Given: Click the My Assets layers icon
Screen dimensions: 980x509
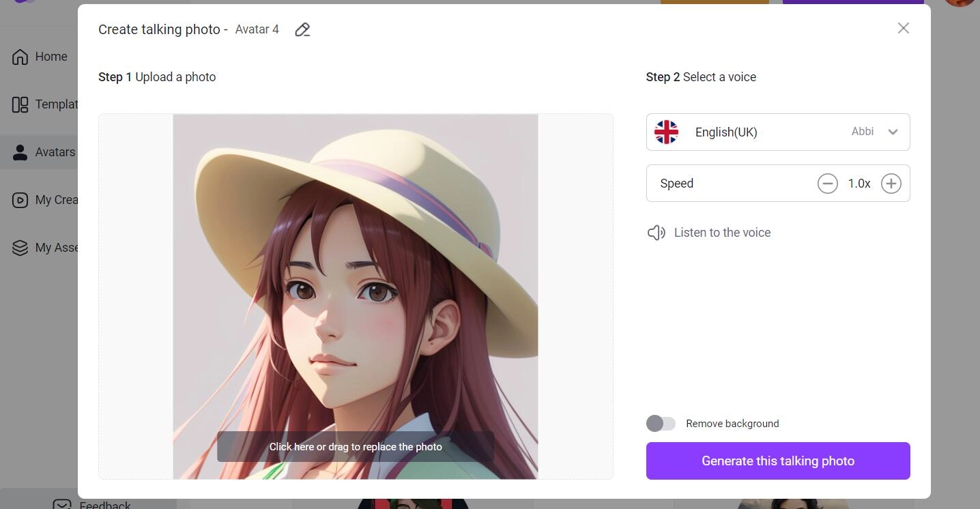Looking at the screenshot, I should 20,248.
